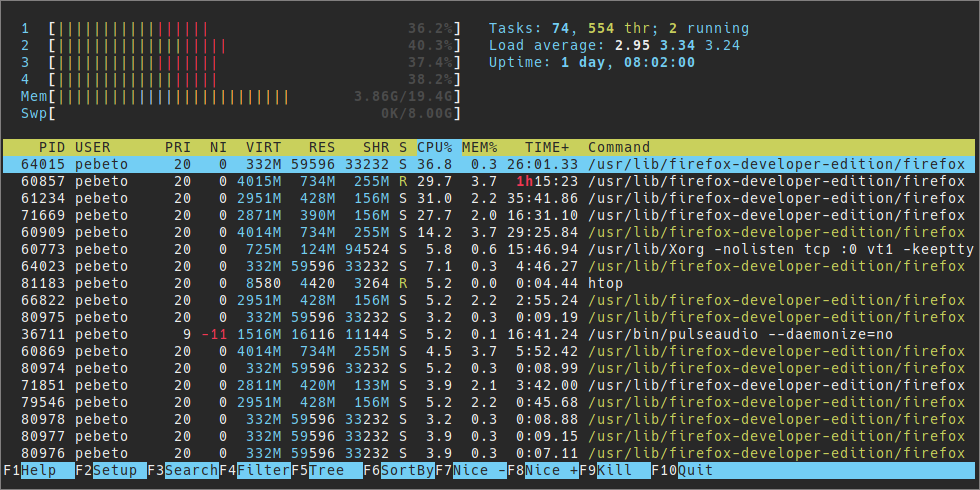Sort by USER column header
980x490 pixels.
[x=92, y=148]
